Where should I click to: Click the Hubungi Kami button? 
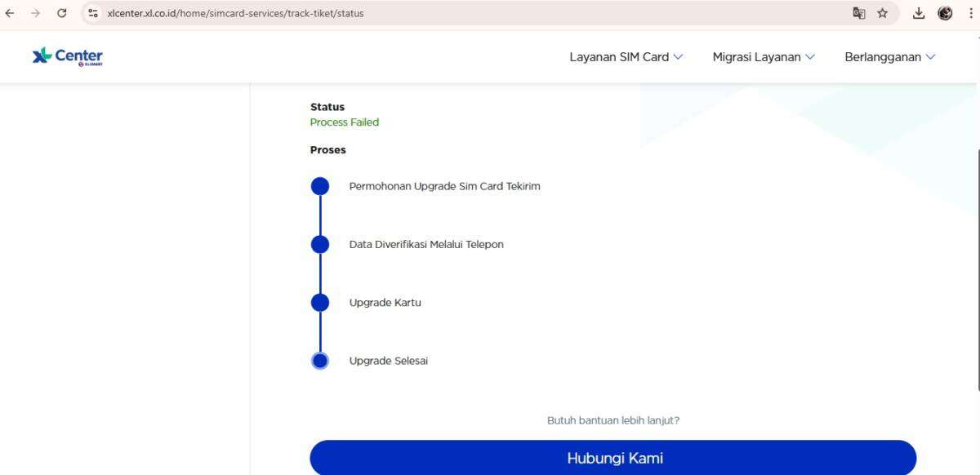tap(613, 458)
